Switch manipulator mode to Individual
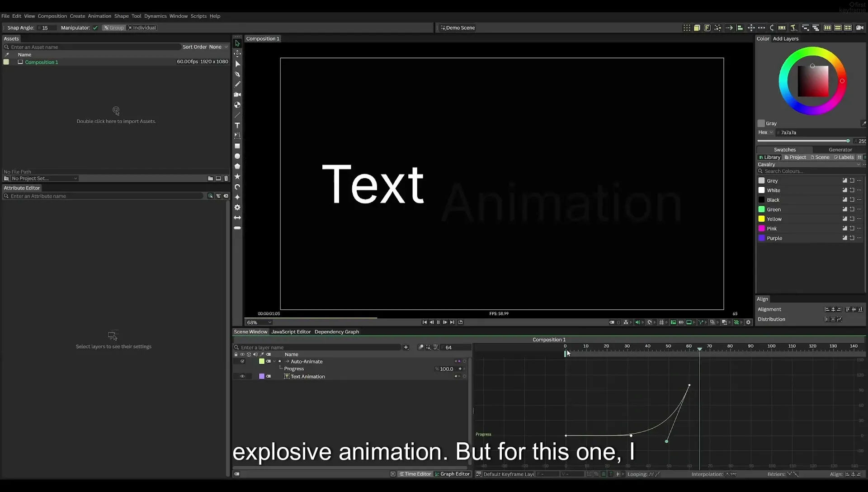This screenshot has height=492, width=868. [x=142, y=28]
